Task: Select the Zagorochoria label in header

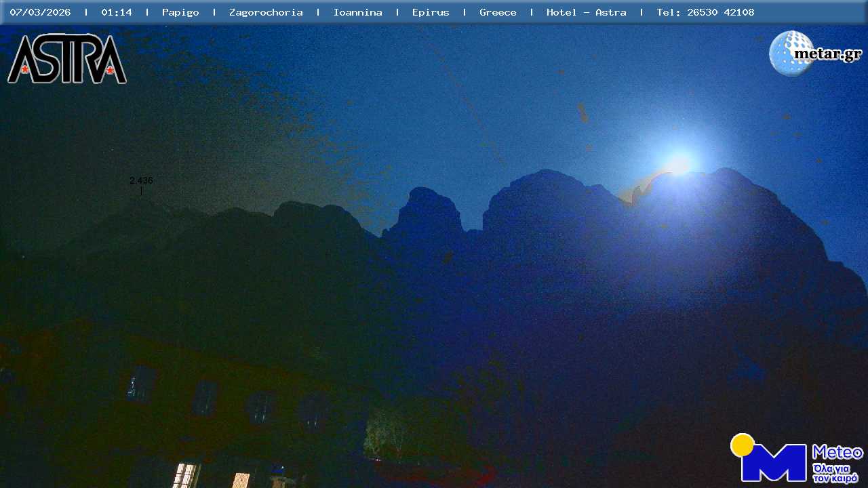Action: tap(266, 12)
